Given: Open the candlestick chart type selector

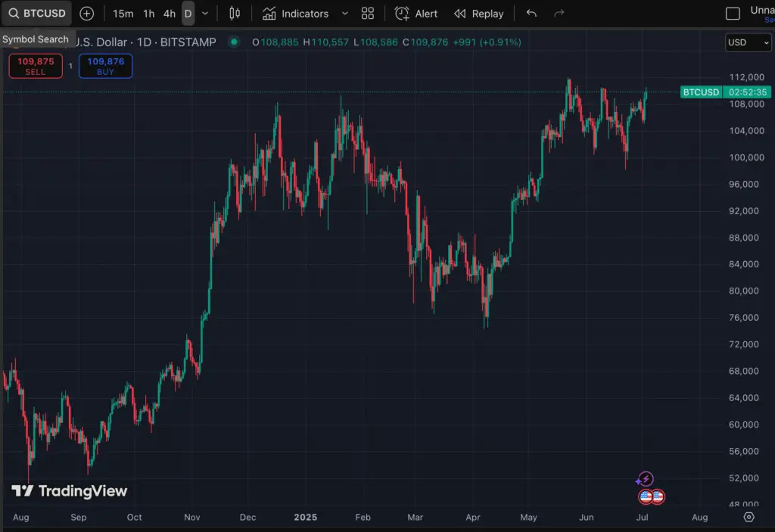Looking at the screenshot, I should point(235,14).
